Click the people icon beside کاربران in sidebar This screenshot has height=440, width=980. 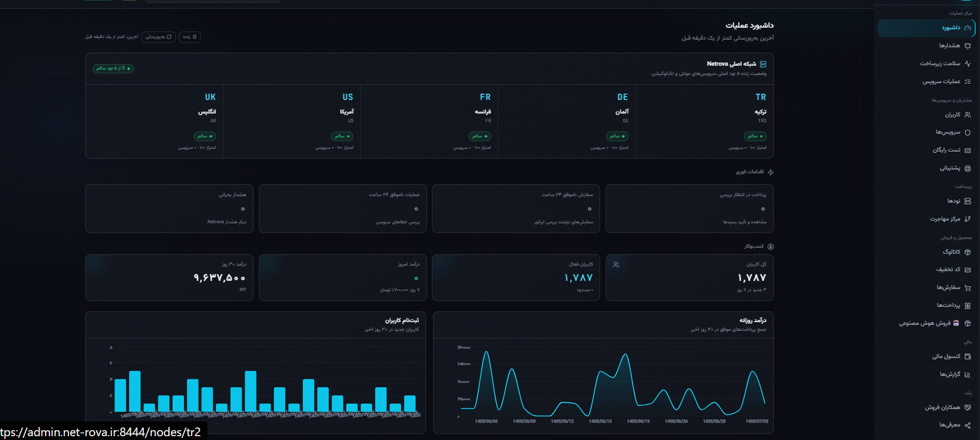(968, 115)
